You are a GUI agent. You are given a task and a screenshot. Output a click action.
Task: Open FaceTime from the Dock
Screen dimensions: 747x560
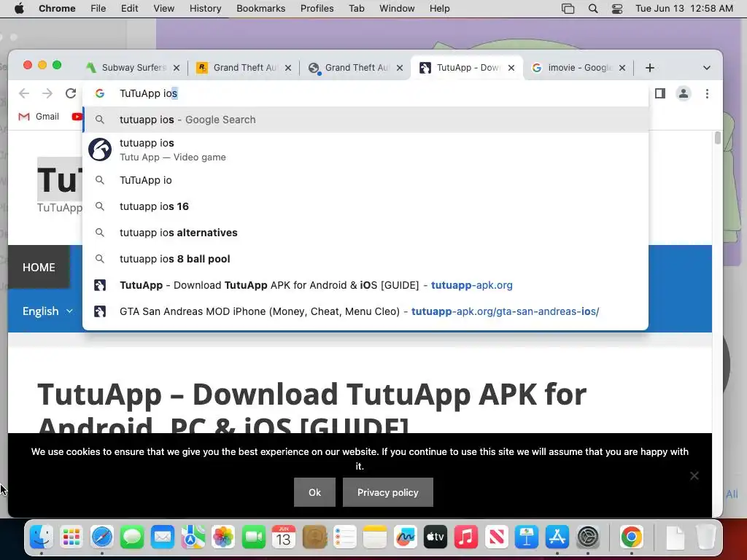[x=254, y=537]
